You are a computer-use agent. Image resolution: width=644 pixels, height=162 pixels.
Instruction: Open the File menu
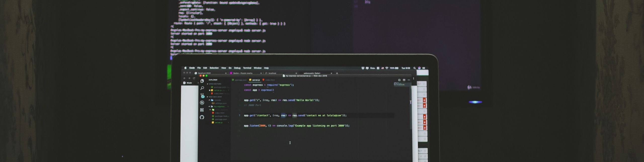pos(199,68)
